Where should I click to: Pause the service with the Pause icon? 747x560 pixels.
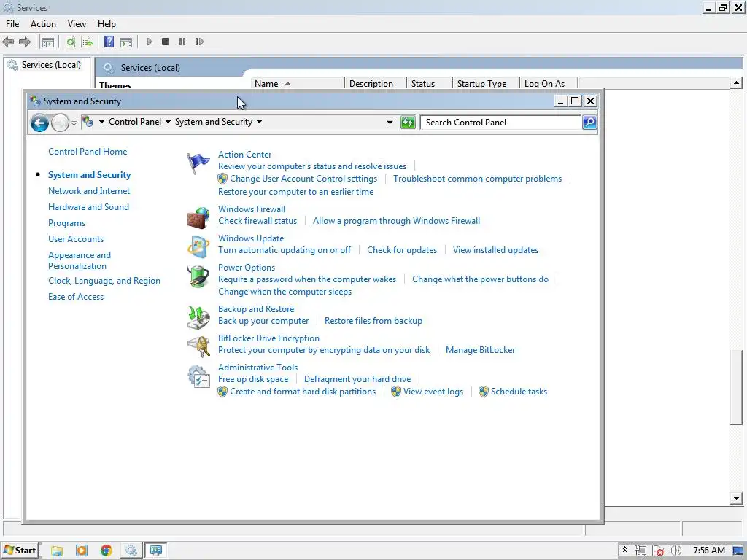pyautogui.click(x=182, y=42)
